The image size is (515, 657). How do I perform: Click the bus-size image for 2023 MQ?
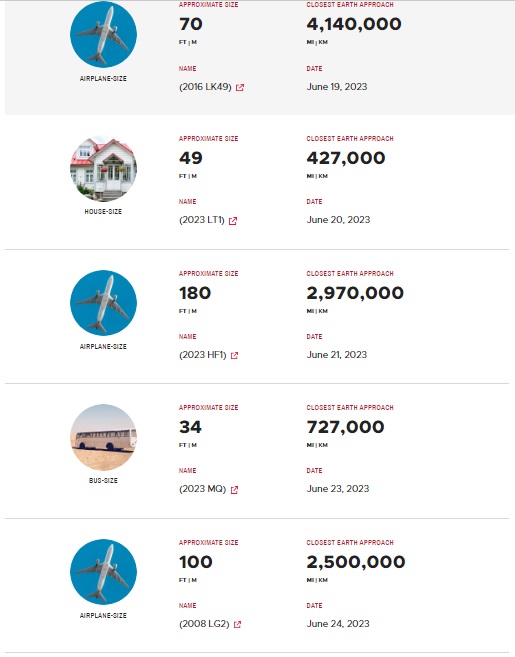coord(103,437)
